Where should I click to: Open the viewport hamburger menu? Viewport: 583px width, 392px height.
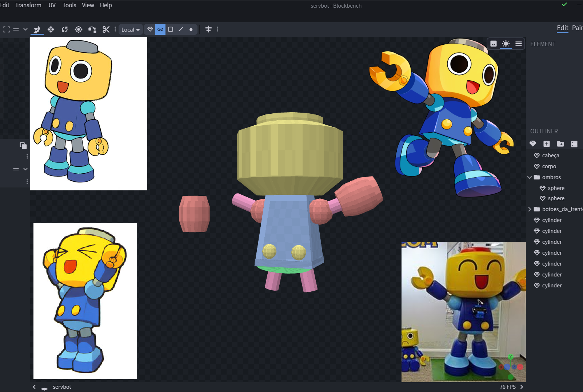coord(519,44)
